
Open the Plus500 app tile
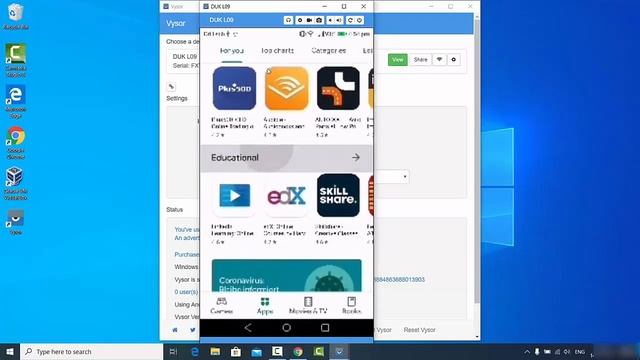(x=234, y=89)
